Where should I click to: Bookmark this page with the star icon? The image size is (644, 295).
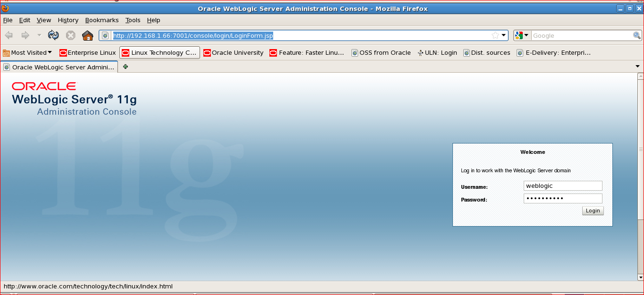(x=495, y=35)
